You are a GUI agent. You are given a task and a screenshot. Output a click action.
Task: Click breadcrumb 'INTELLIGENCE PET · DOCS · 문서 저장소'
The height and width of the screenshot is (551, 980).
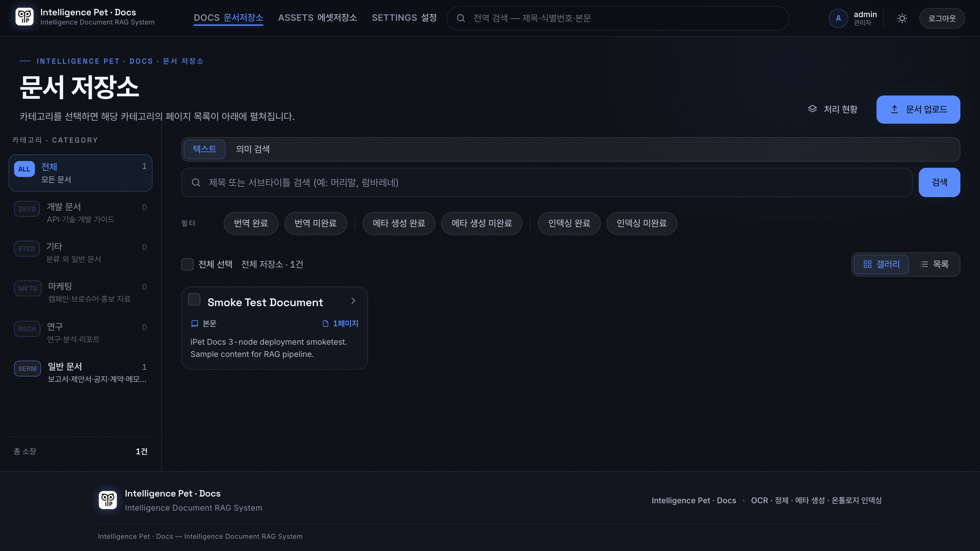pyautogui.click(x=120, y=61)
